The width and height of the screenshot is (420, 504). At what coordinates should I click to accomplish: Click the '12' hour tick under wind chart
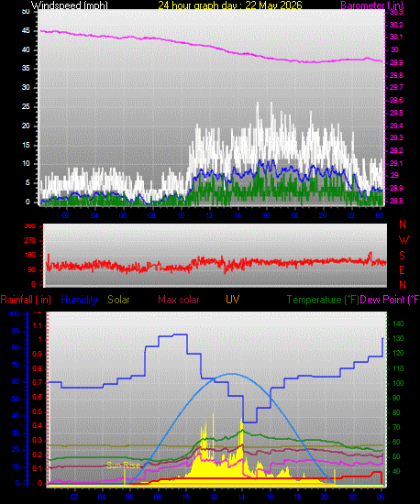point(209,215)
